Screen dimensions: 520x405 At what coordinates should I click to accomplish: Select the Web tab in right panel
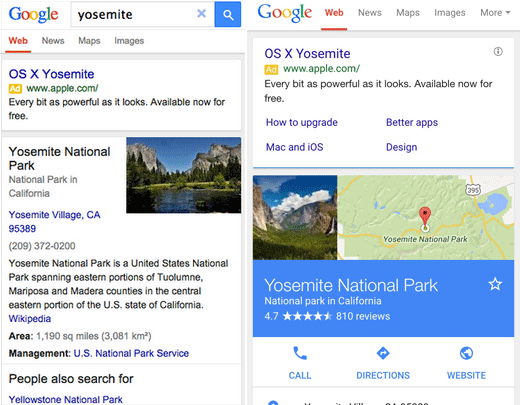[334, 13]
